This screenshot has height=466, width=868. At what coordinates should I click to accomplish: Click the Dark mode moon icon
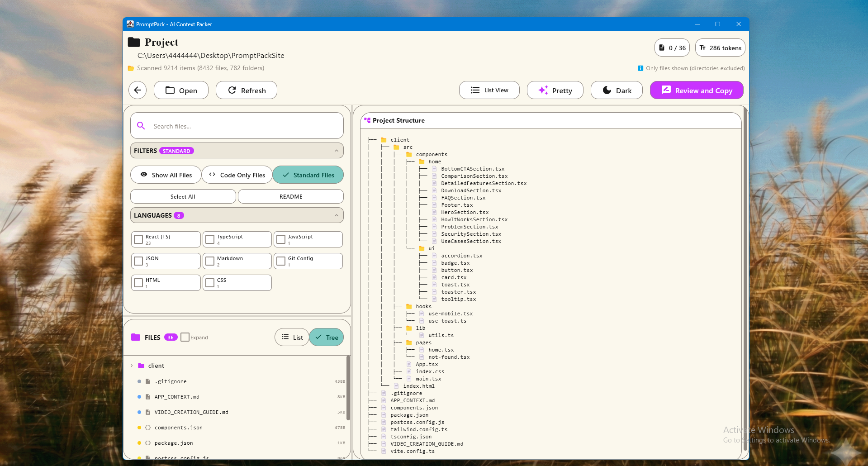pyautogui.click(x=607, y=90)
